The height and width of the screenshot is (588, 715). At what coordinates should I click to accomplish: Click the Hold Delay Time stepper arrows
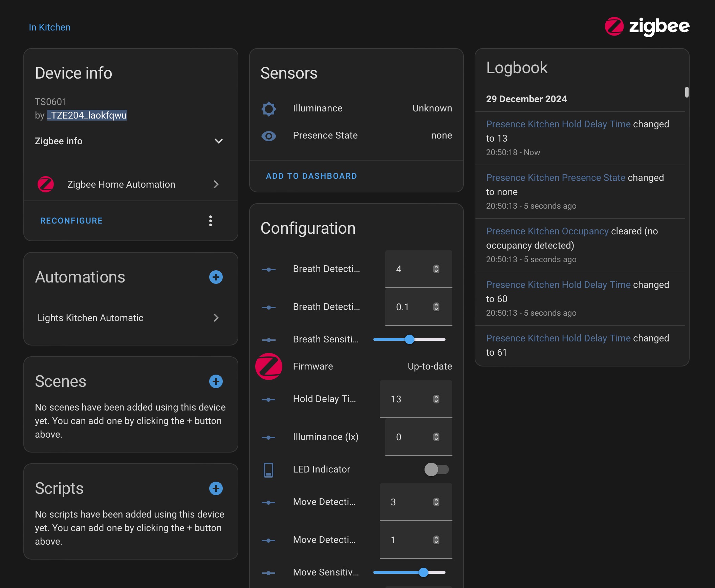(436, 399)
